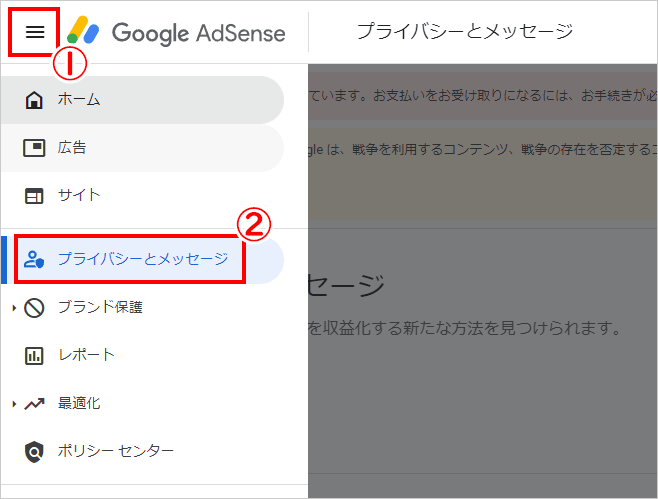
Task: Click the privacy person-shield icon
Action: click(34, 259)
